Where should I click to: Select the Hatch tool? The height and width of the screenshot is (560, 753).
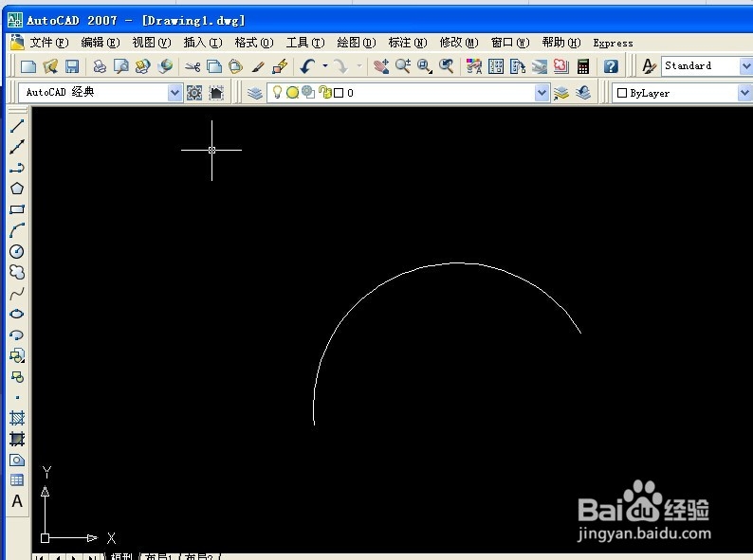(17, 418)
